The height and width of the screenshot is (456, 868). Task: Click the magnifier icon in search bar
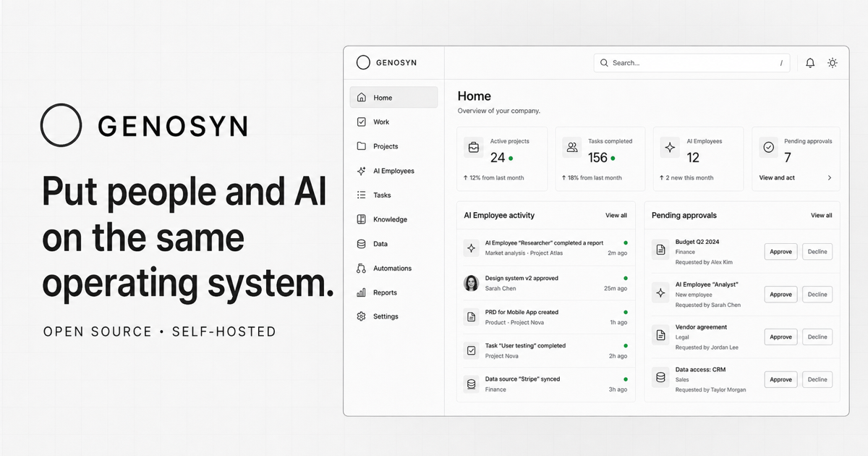(x=604, y=63)
